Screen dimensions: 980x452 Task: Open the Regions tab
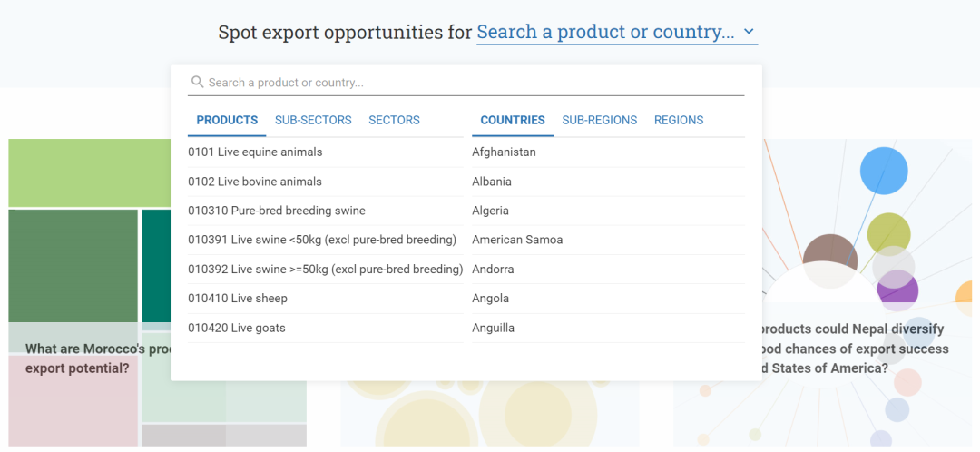click(x=679, y=120)
